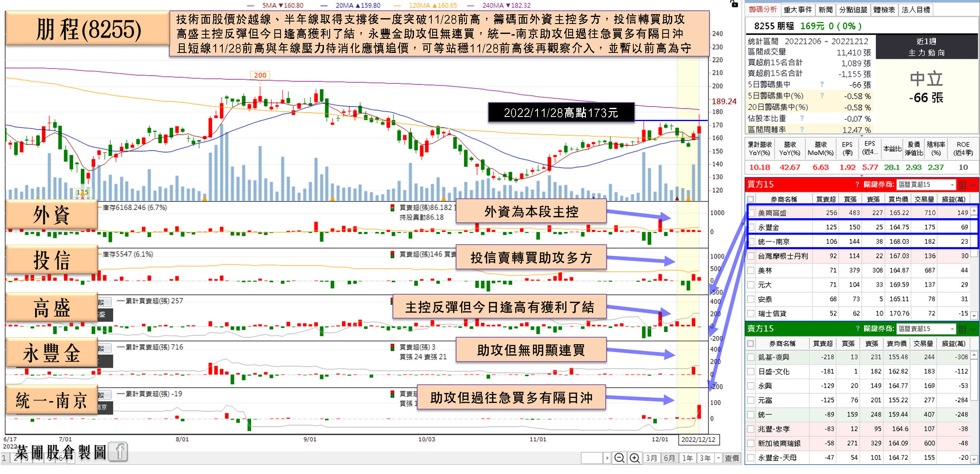Check the box for 安泰 row
Viewport: 980px width, 474px height.
click(751, 299)
